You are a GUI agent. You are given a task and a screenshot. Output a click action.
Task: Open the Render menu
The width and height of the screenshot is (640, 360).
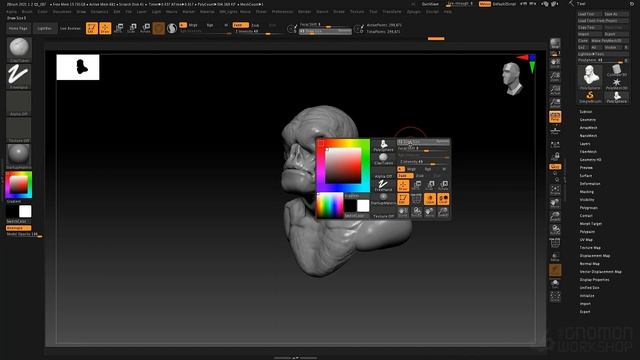[304, 12]
